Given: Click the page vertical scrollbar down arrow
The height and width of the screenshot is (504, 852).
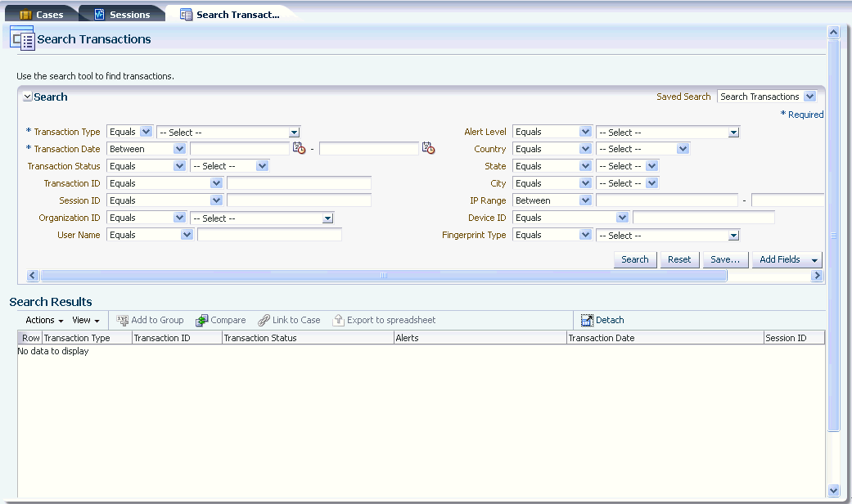Looking at the screenshot, I should point(833,490).
